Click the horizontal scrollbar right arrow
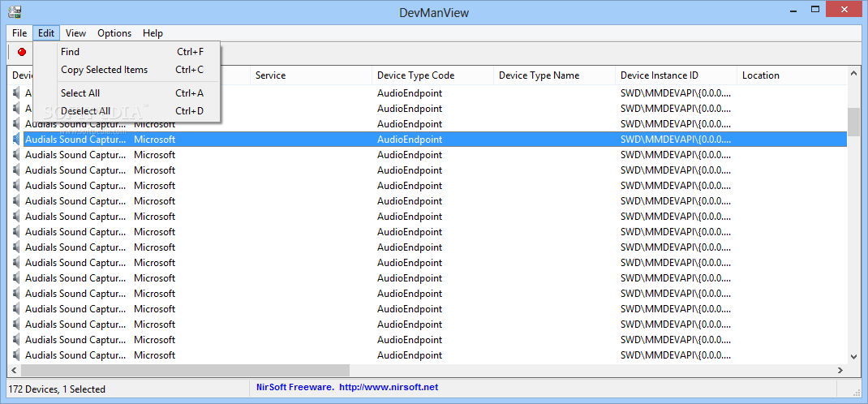This screenshot has height=404, width=868. (840, 370)
